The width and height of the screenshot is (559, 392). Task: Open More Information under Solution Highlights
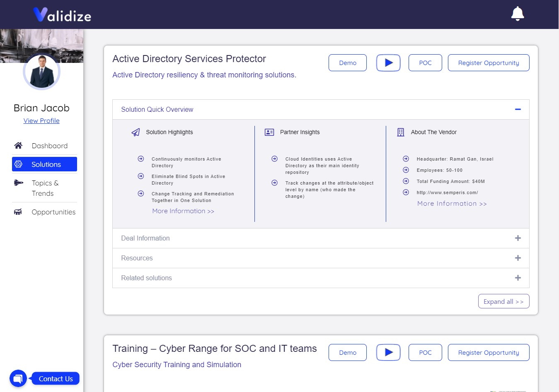click(x=183, y=211)
